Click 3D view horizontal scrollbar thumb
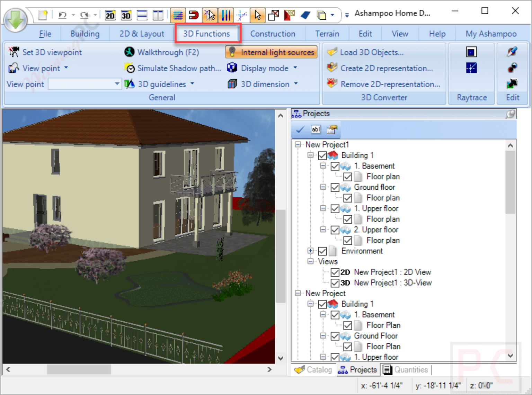This screenshot has height=395, width=532. pos(79,369)
